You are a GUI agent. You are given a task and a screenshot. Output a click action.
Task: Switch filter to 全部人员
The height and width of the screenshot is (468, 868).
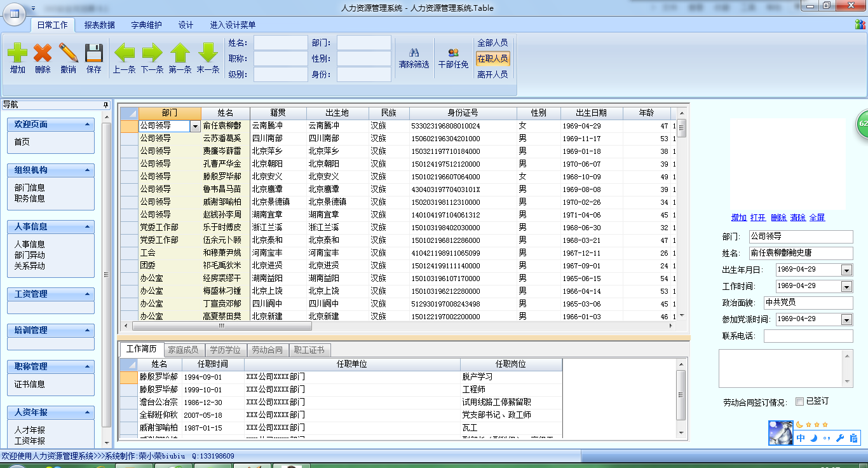[492, 43]
